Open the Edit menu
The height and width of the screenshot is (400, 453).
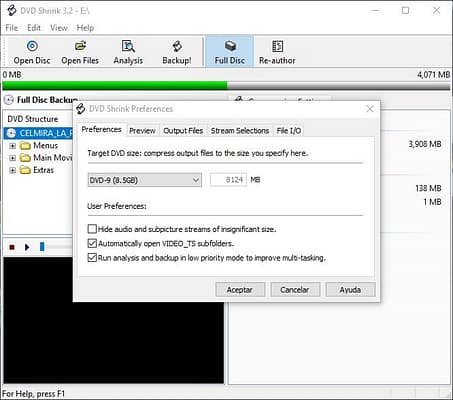click(34, 28)
